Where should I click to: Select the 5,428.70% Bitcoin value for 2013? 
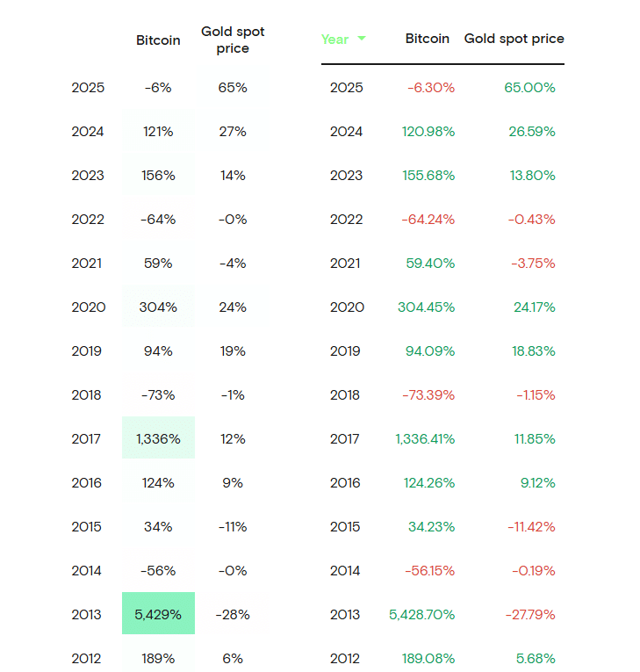[422, 615]
